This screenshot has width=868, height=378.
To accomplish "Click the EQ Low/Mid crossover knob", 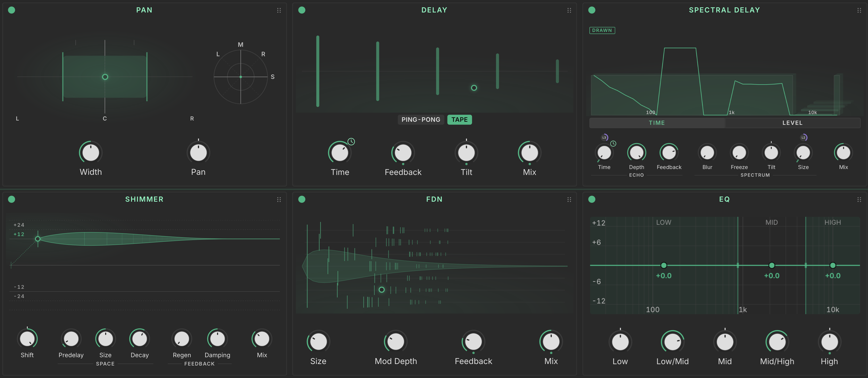I will click(673, 342).
